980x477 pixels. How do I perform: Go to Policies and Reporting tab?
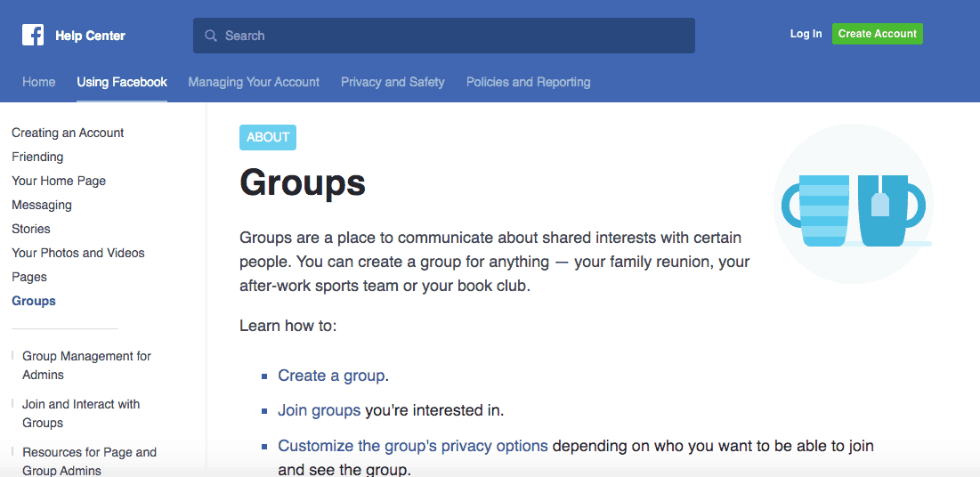528,82
